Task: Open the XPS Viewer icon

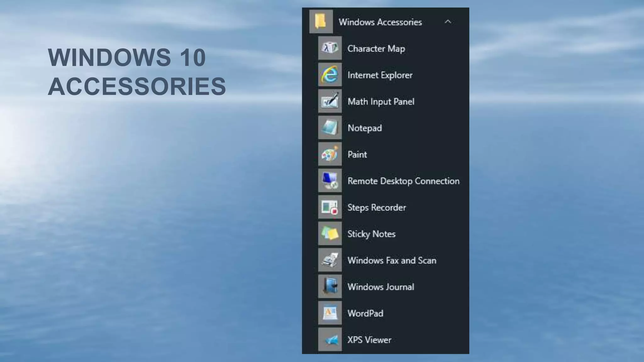Action: (330, 339)
